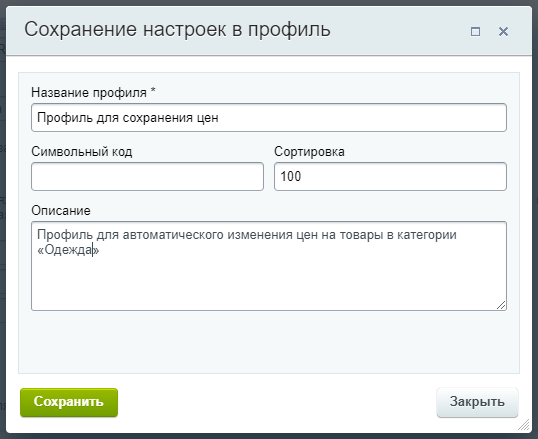Click the dialog's bottom-right resize handle
538x439 pixels.
(x=524, y=425)
